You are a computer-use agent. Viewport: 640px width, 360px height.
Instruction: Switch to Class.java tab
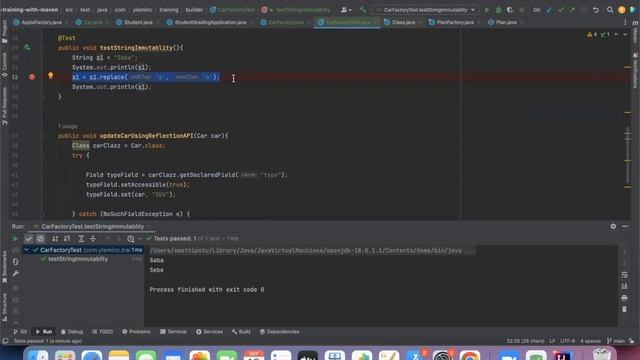pos(400,22)
